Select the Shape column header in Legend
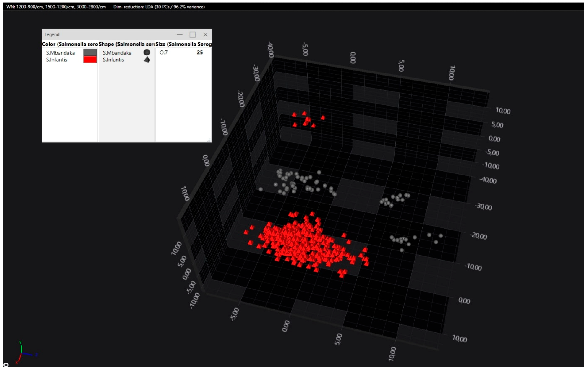This screenshot has height=370, width=588. 126,44
